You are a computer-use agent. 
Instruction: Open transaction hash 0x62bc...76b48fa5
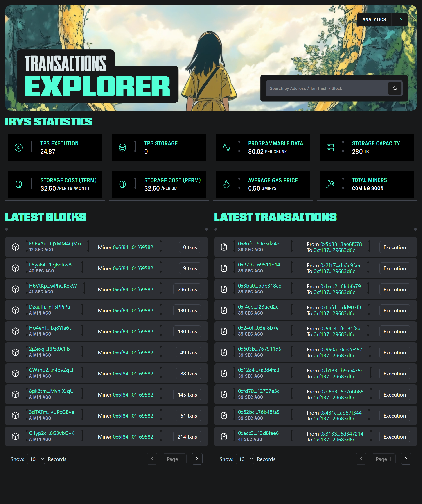(259, 412)
